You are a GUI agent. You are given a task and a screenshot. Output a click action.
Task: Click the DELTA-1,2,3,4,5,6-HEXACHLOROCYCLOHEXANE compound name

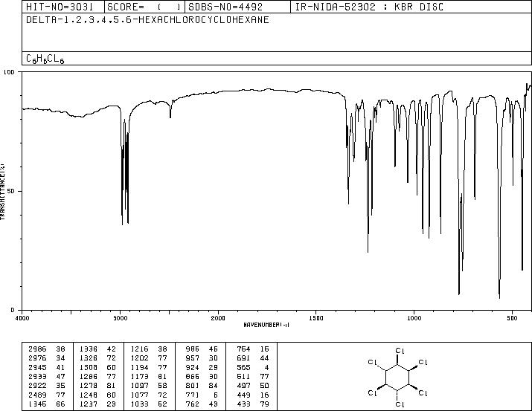coord(147,20)
